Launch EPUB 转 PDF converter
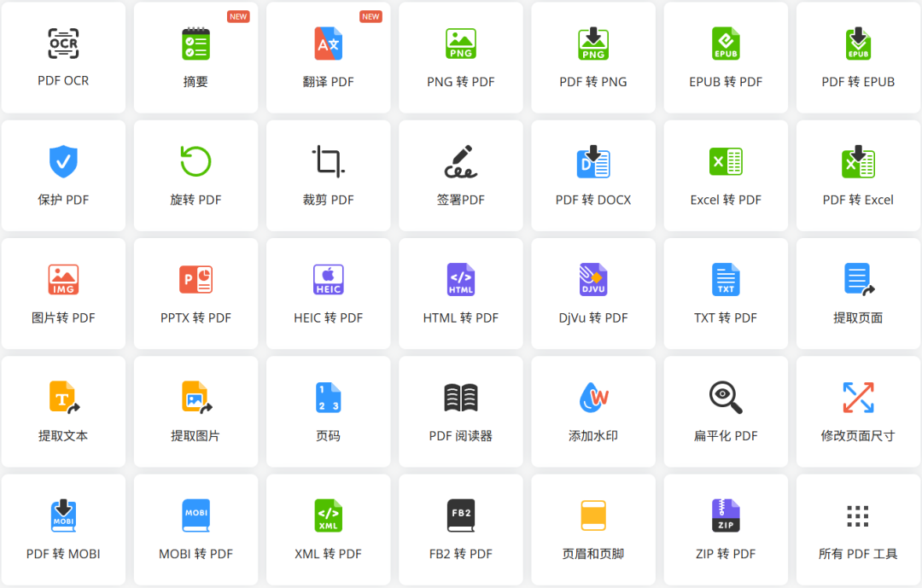Screen dimensions: 922x588 click(726, 58)
